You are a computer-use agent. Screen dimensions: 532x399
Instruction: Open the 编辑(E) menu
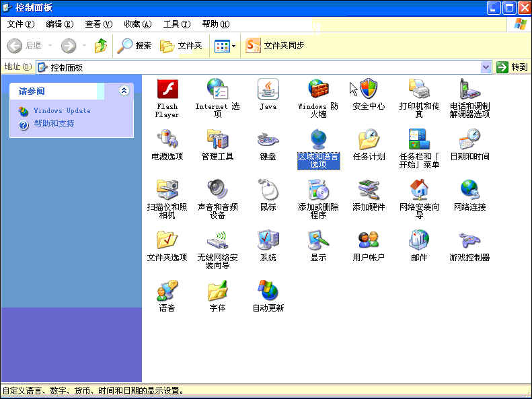pos(60,24)
